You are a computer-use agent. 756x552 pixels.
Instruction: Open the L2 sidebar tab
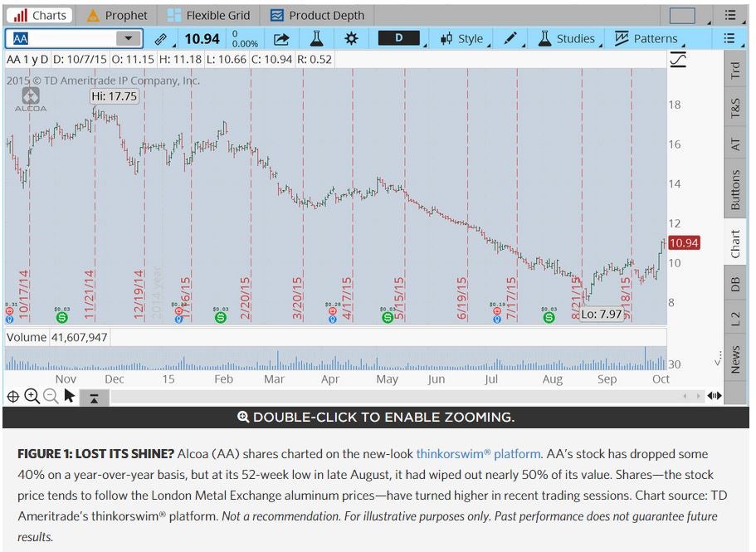coord(735,318)
